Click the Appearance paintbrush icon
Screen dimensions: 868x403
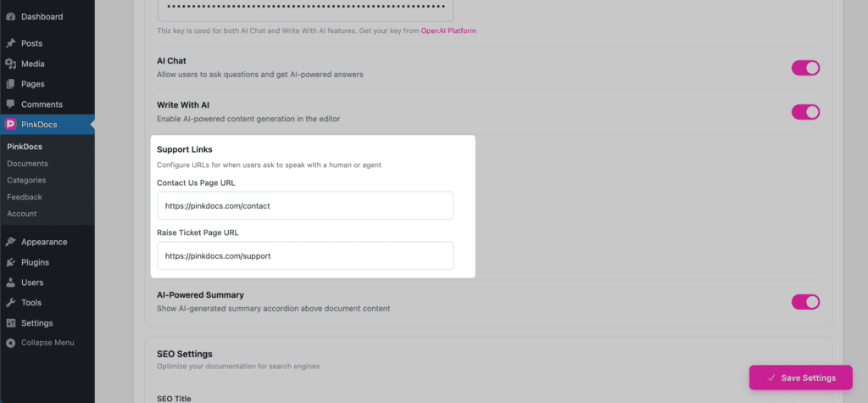coord(10,242)
